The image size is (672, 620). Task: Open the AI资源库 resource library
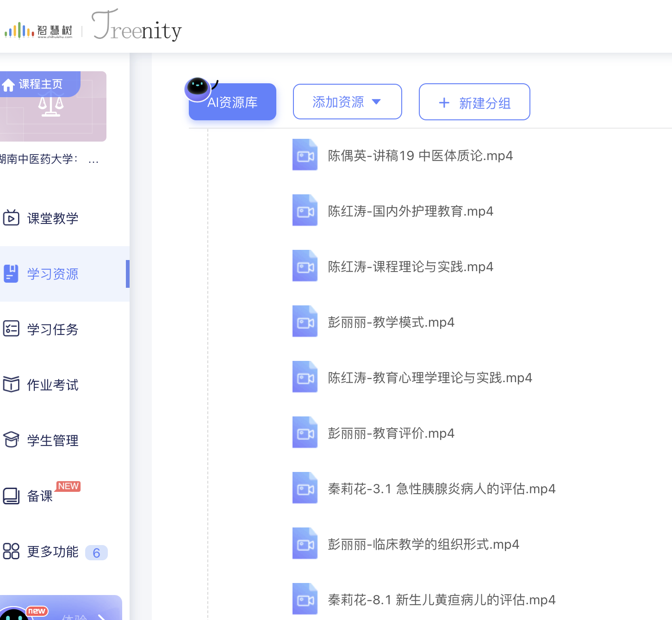point(232,102)
